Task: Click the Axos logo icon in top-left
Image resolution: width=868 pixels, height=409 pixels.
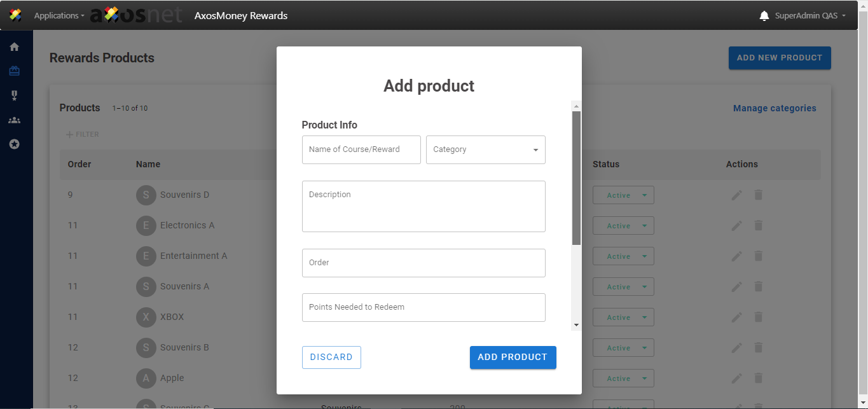Action: pyautogui.click(x=16, y=15)
